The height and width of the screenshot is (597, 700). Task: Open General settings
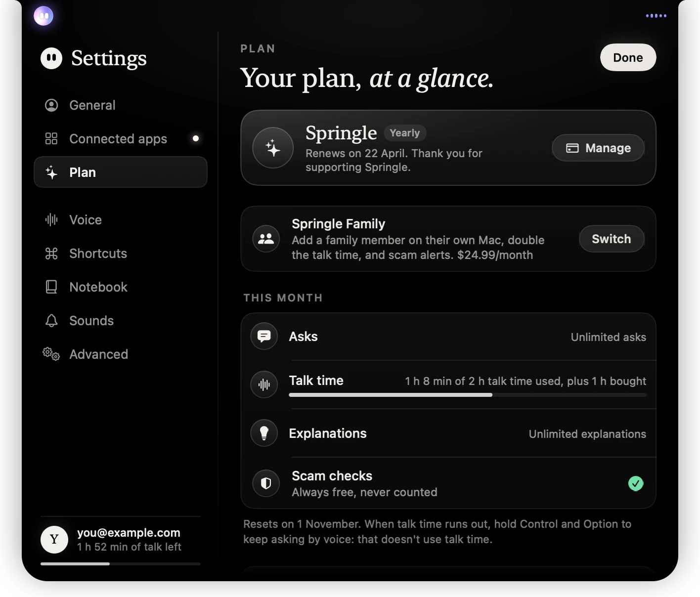click(x=121, y=105)
